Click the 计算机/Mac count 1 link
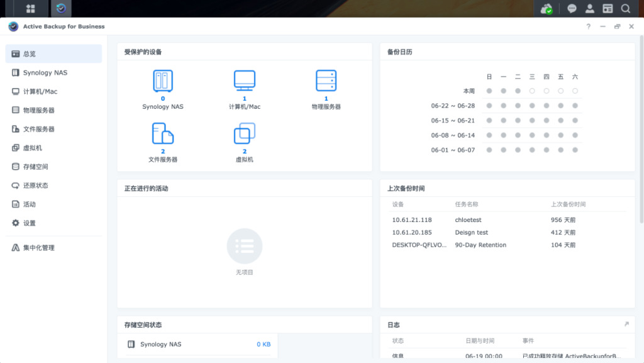This screenshot has height=363, width=644. coord(245,99)
